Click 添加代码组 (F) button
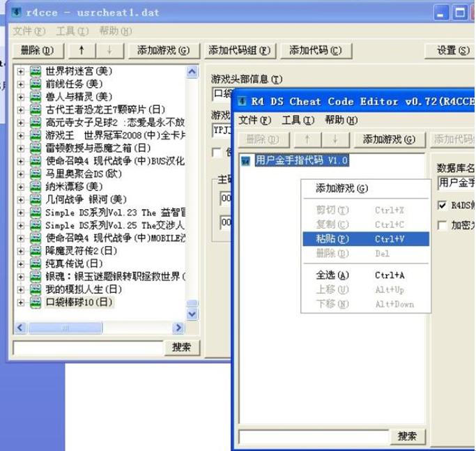476x451 pixels. pyautogui.click(x=240, y=50)
